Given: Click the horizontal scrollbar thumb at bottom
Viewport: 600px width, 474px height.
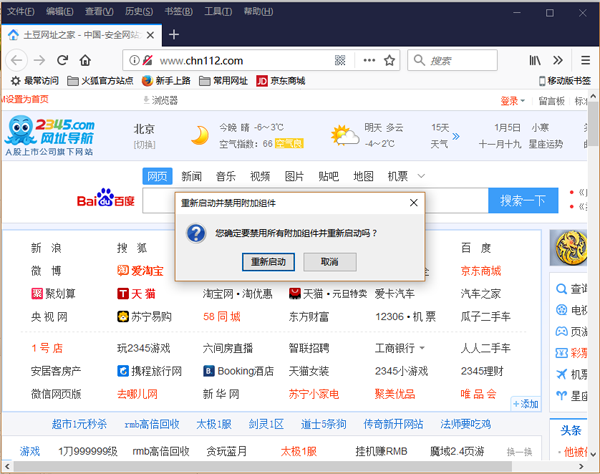Looking at the screenshot, I should coord(263,466).
